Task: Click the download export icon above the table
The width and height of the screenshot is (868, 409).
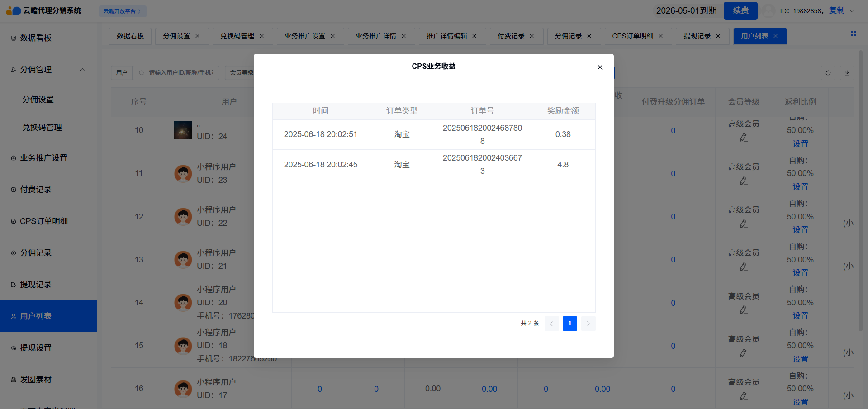Action: 847,73
